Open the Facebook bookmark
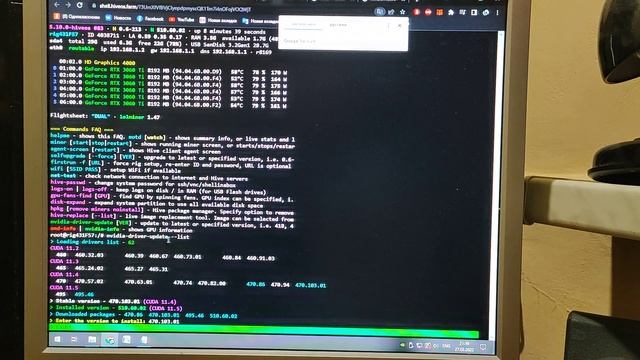This screenshot has height=360, width=640. tap(150, 19)
